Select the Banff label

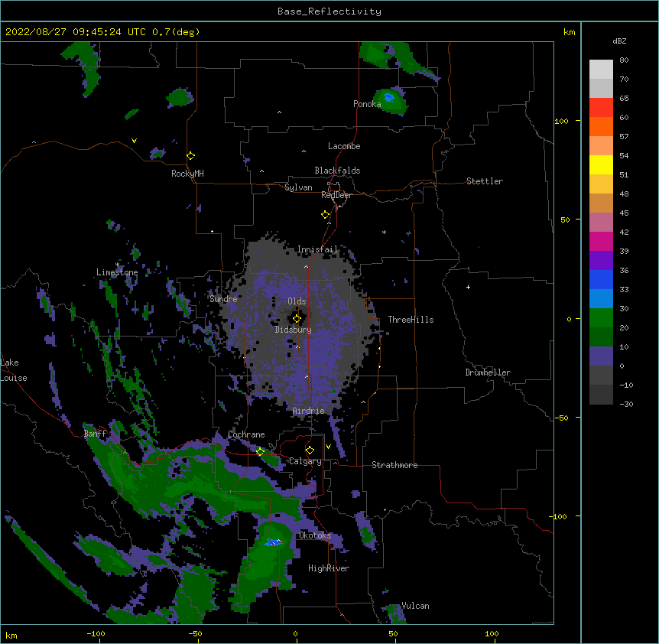pos(96,434)
